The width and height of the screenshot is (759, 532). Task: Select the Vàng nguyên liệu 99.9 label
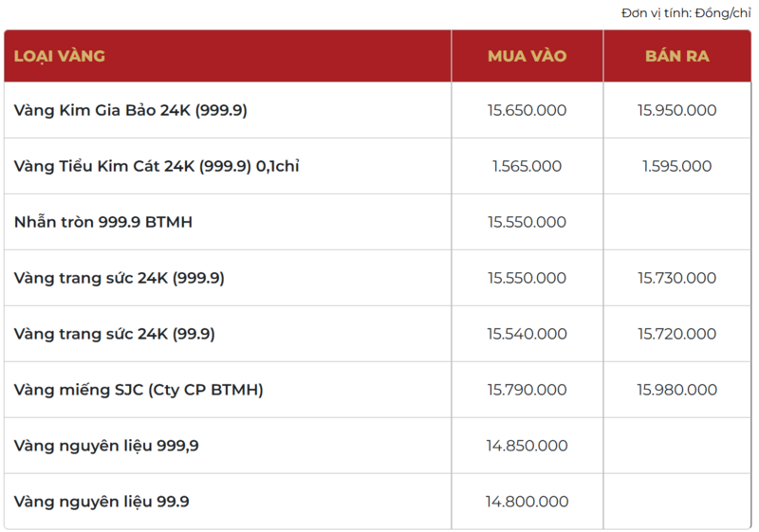[x=102, y=502]
